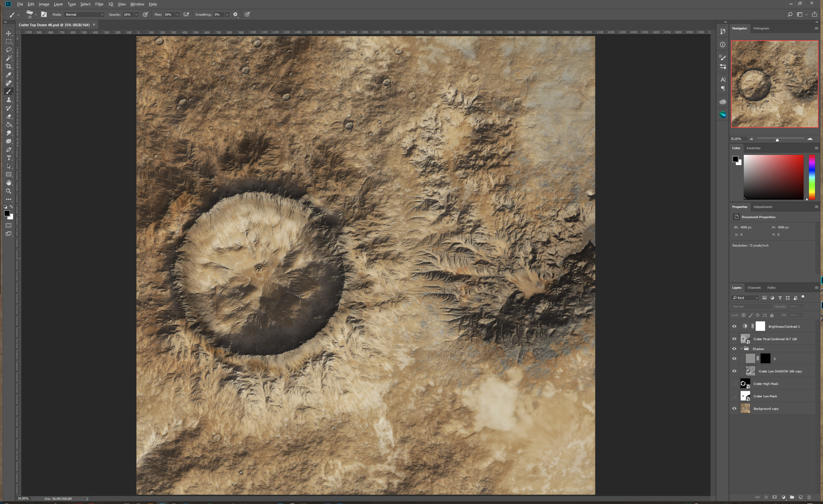This screenshot has height=504, width=823.
Task: Open smoothing options gear icon
Action: [x=235, y=14]
